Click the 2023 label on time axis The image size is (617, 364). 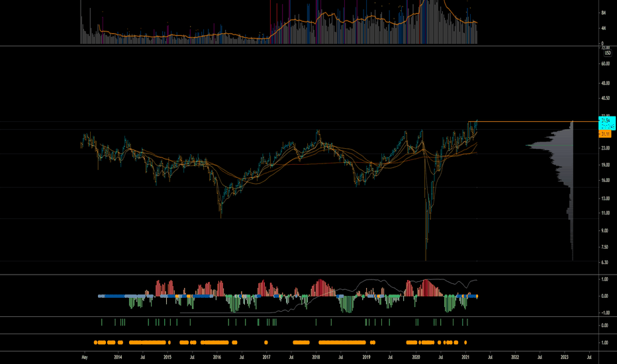(565, 357)
